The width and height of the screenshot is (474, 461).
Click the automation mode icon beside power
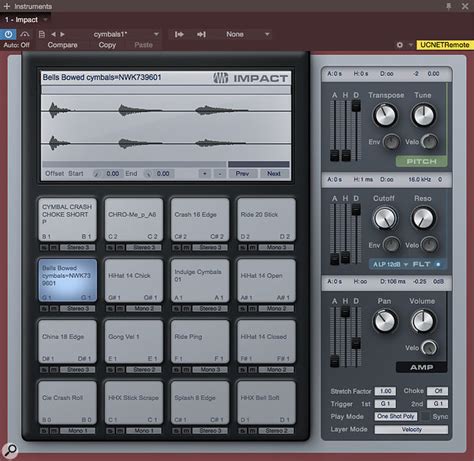pyautogui.click(x=25, y=34)
